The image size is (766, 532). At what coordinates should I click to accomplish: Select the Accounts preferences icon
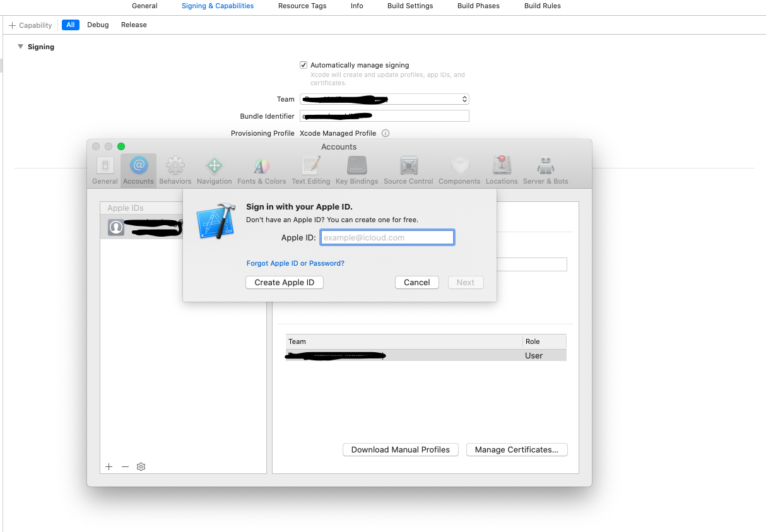(x=138, y=166)
